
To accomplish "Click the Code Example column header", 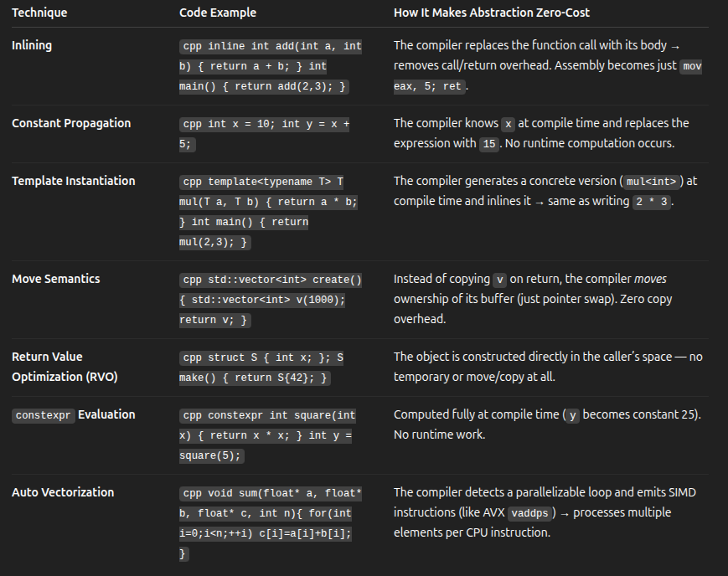I will [x=218, y=13].
